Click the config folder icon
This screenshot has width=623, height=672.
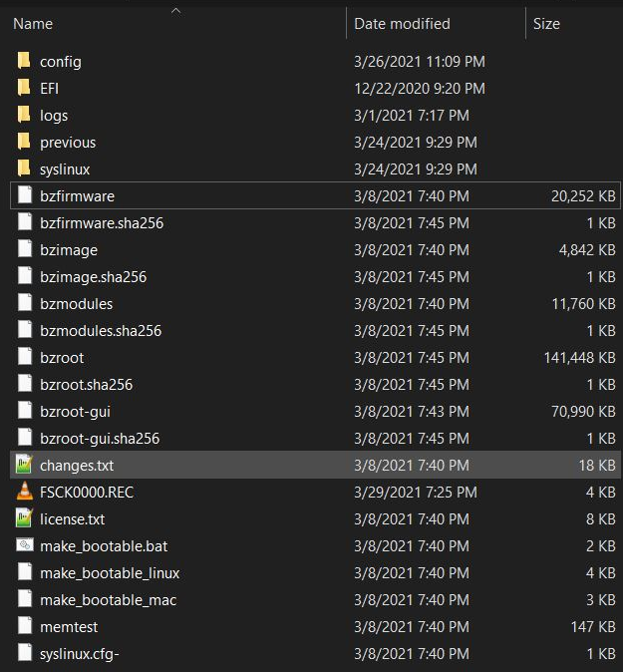[24, 61]
